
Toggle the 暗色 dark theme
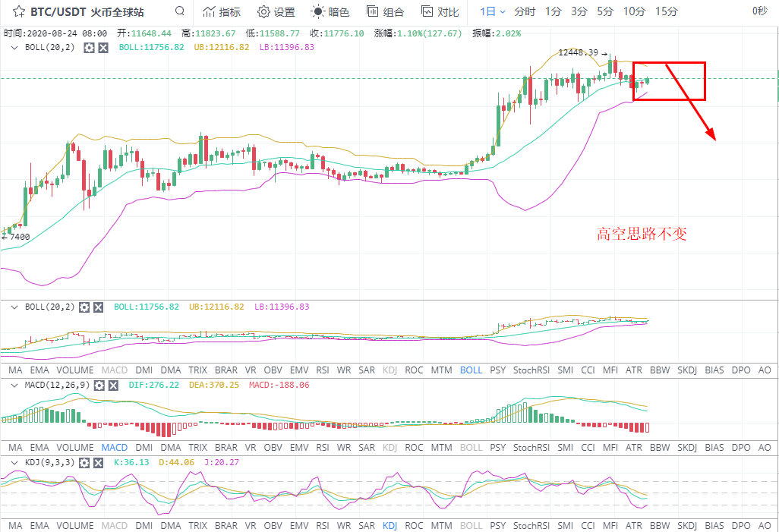(x=330, y=12)
